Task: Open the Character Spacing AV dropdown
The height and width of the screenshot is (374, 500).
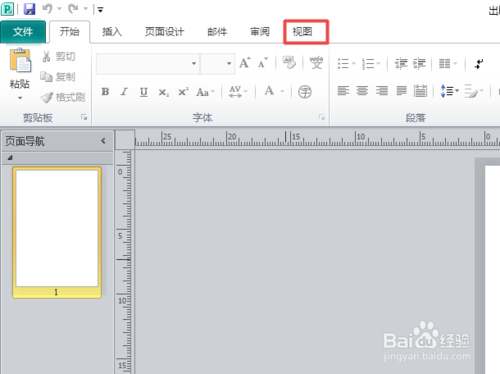Action: [x=238, y=91]
